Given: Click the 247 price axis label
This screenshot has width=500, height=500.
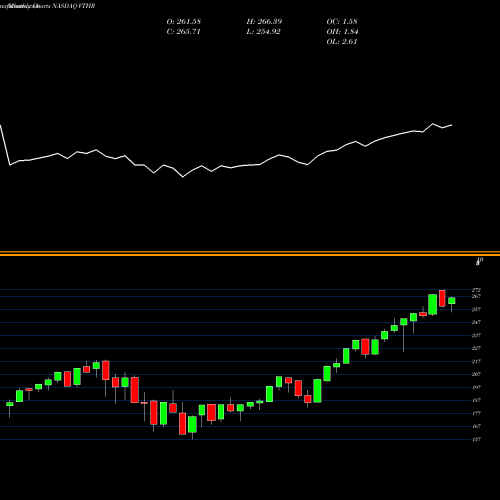Looking at the screenshot, I should (x=476, y=322).
